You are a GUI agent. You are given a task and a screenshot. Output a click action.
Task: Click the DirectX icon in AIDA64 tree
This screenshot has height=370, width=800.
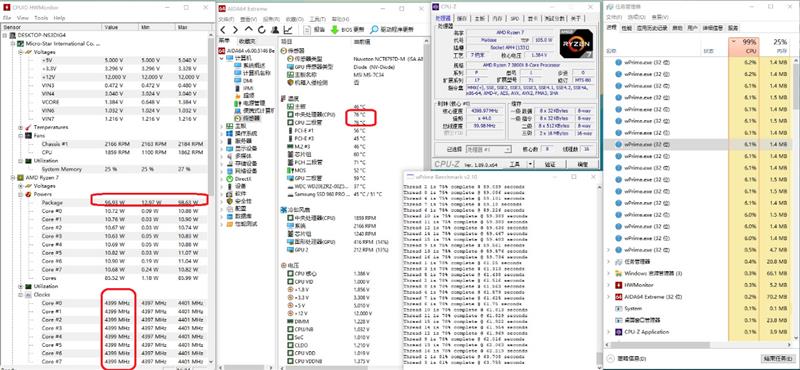click(230, 179)
